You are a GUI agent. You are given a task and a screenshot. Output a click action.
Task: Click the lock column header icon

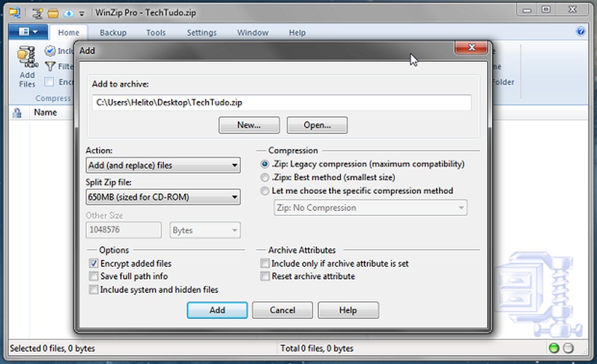click(x=17, y=113)
